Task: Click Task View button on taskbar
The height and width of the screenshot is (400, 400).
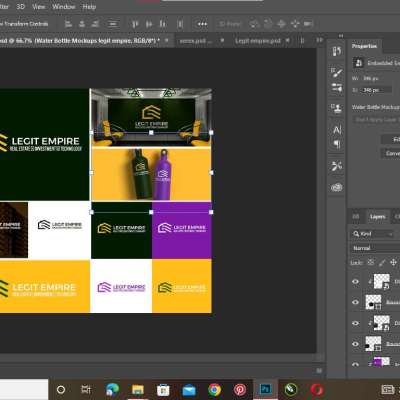Action: tap(86, 389)
